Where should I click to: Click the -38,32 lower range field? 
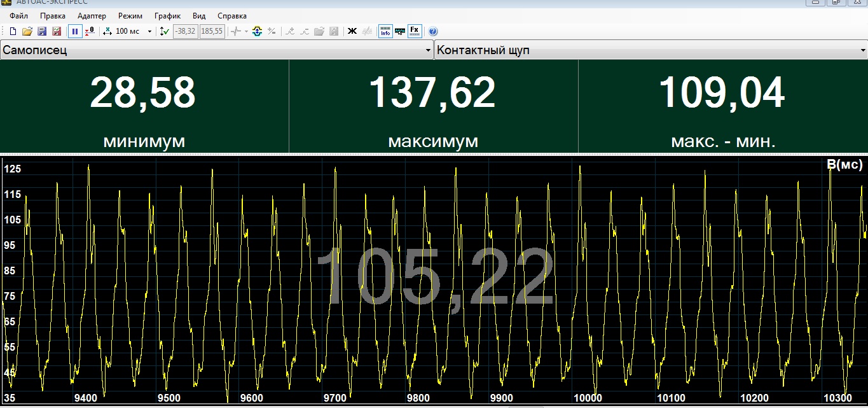click(x=185, y=31)
